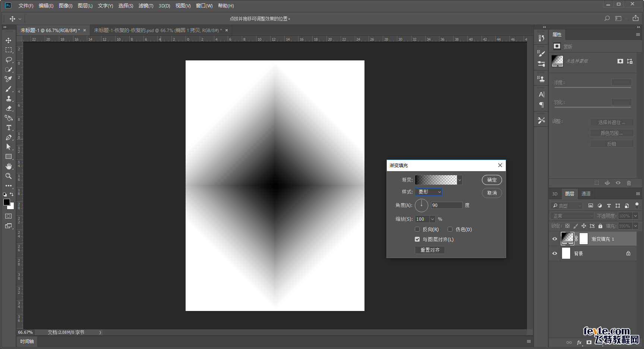Toggle the layer filter switch
644x349 pixels.
(x=637, y=205)
